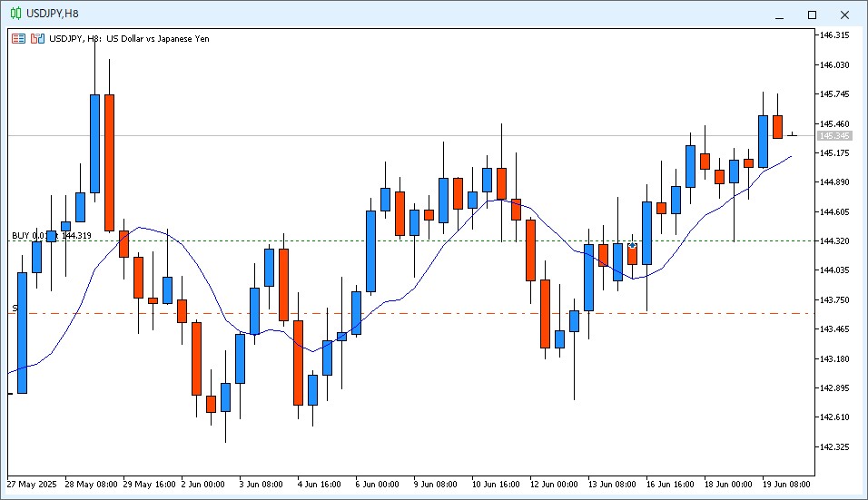
Task: Click the '19 Jun 08:00' time axis label
Action: 786,485
